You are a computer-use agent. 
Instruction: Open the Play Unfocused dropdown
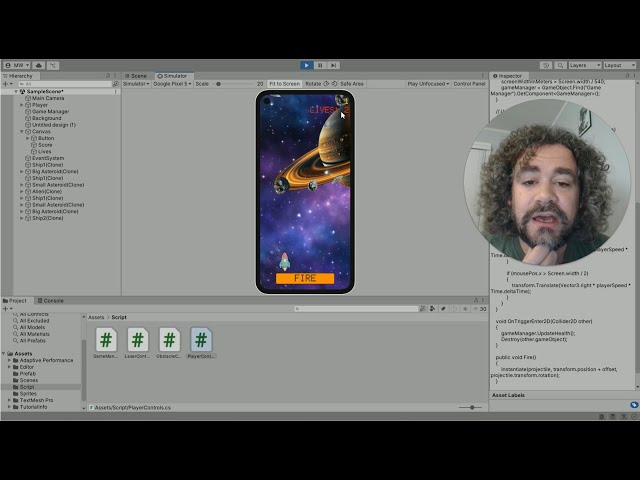pyautogui.click(x=428, y=84)
